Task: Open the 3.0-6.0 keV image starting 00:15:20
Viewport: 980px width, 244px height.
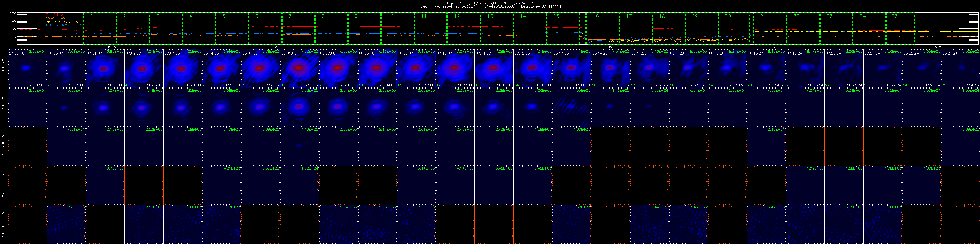Action: coord(649,68)
